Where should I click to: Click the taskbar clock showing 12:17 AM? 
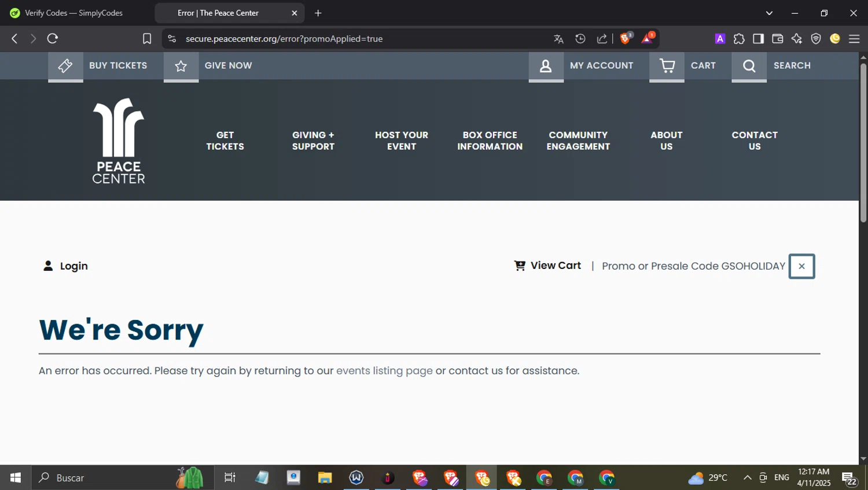tap(814, 478)
